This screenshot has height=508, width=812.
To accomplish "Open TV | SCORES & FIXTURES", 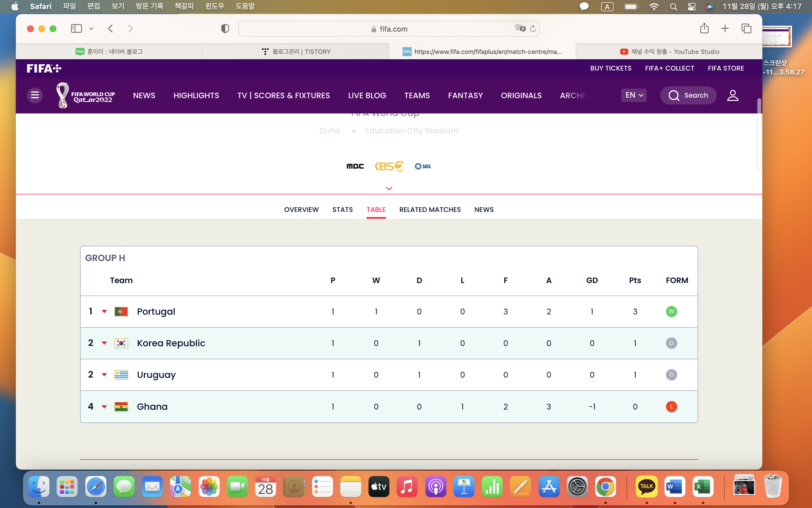I will (284, 95).
